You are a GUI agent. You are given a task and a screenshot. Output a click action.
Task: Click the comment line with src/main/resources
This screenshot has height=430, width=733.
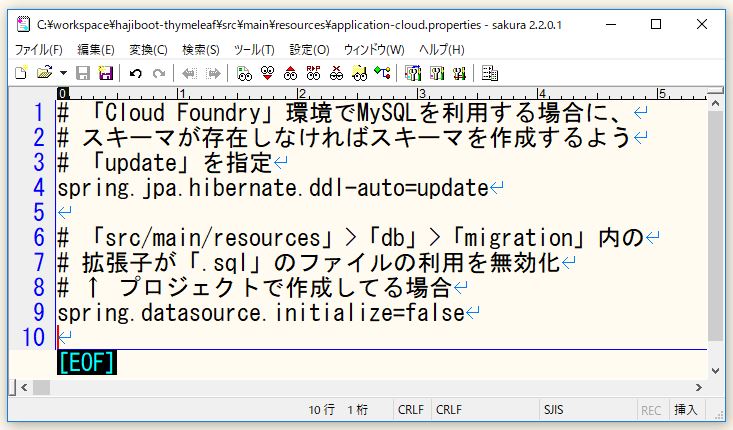(x=351, y=238)
